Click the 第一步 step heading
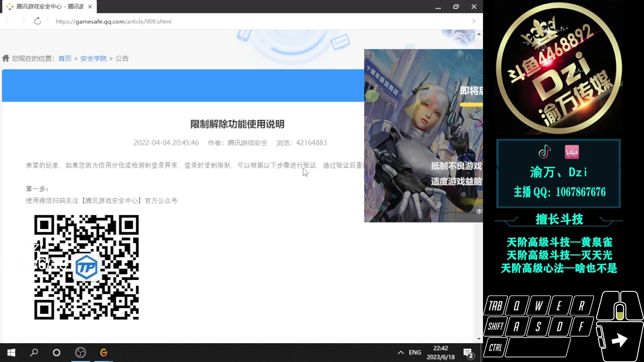The width and height of the screenshot is (644, 362). click(37, 189)
